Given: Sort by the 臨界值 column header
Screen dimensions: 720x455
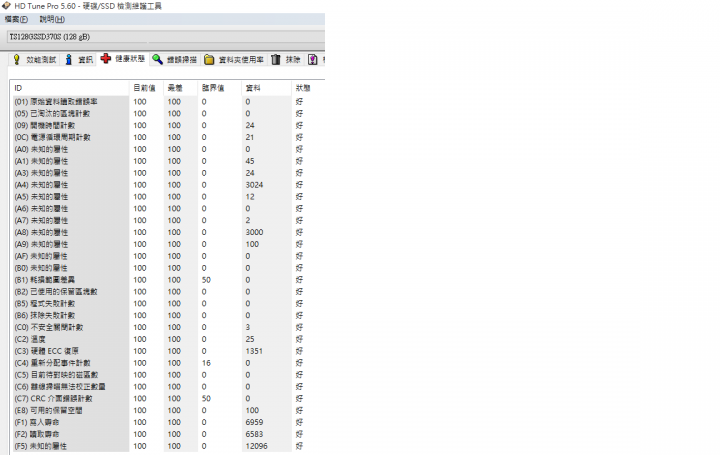Looking at the screenshot, I should point(219,88).
